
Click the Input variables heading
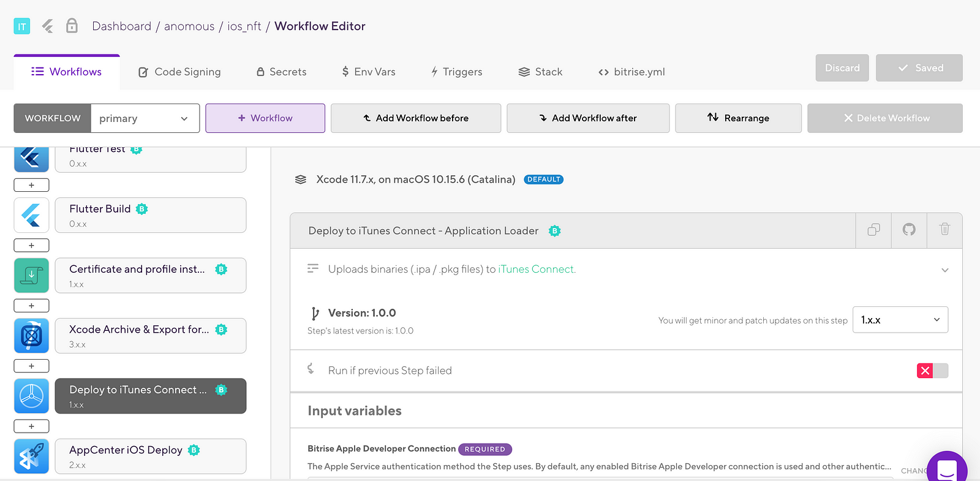tap(355, 411)
